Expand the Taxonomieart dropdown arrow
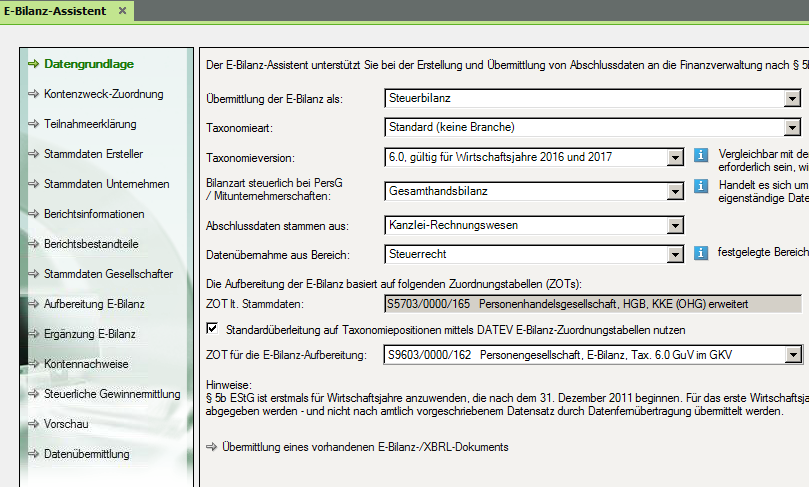Image resolution: width=809 pixels, height=487 pixels. (792, 127)
